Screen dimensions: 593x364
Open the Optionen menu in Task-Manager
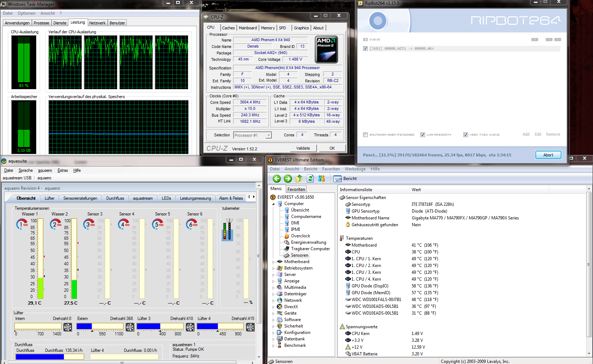26,13
